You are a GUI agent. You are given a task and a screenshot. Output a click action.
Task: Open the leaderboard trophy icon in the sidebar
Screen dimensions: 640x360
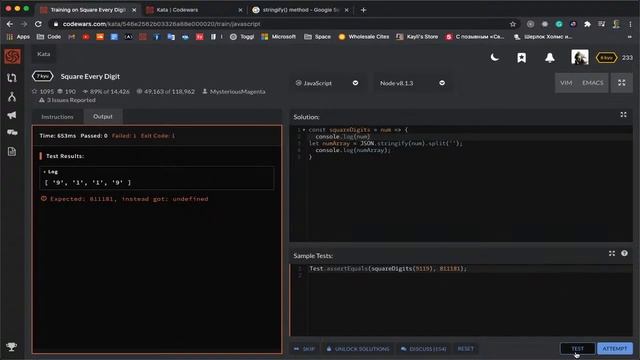pos(11,347)
